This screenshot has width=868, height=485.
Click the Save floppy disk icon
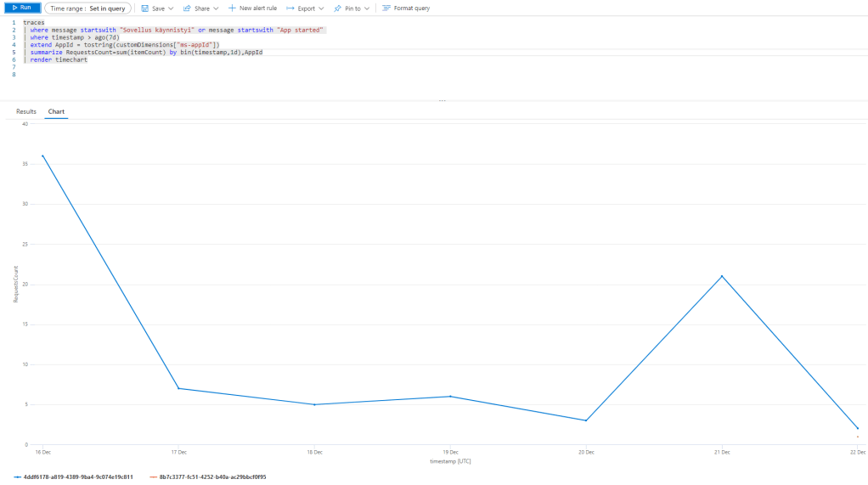click(144, 8)
